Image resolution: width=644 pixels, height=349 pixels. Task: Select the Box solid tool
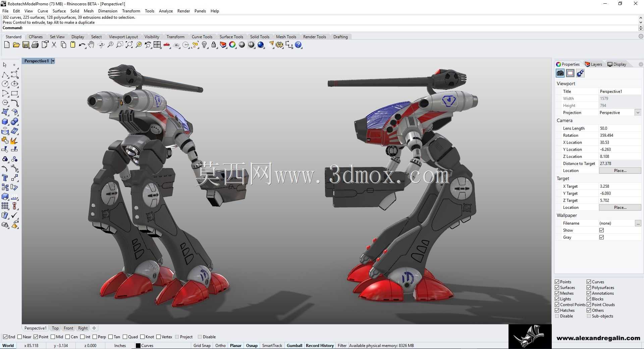tap(5, 121)
